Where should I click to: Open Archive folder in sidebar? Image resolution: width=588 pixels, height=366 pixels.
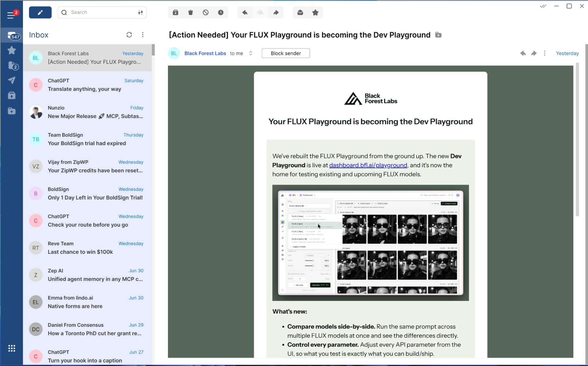pyautogui.click(x=12, y=95)
